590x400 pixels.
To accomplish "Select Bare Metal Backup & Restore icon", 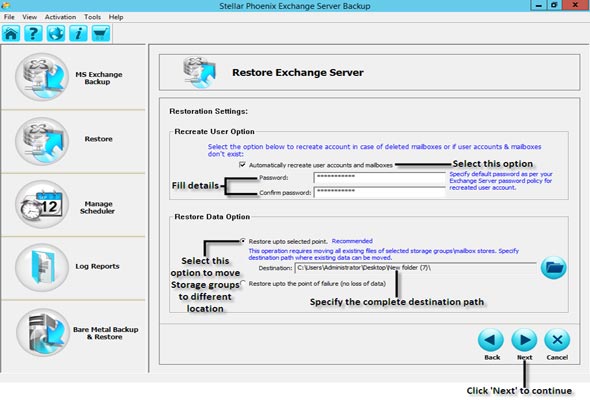I will pos(43,332).
